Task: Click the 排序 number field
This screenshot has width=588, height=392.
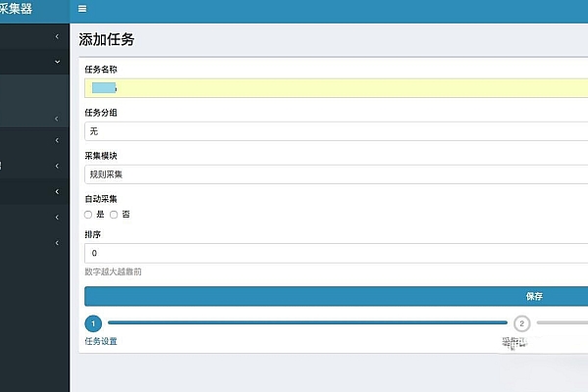Action: point(336,253)
